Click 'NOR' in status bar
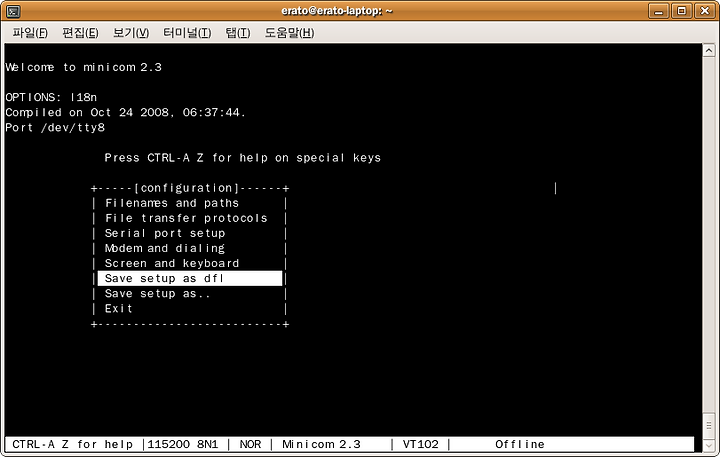This screenshot has width=720, height=457. tap(250, 444)
